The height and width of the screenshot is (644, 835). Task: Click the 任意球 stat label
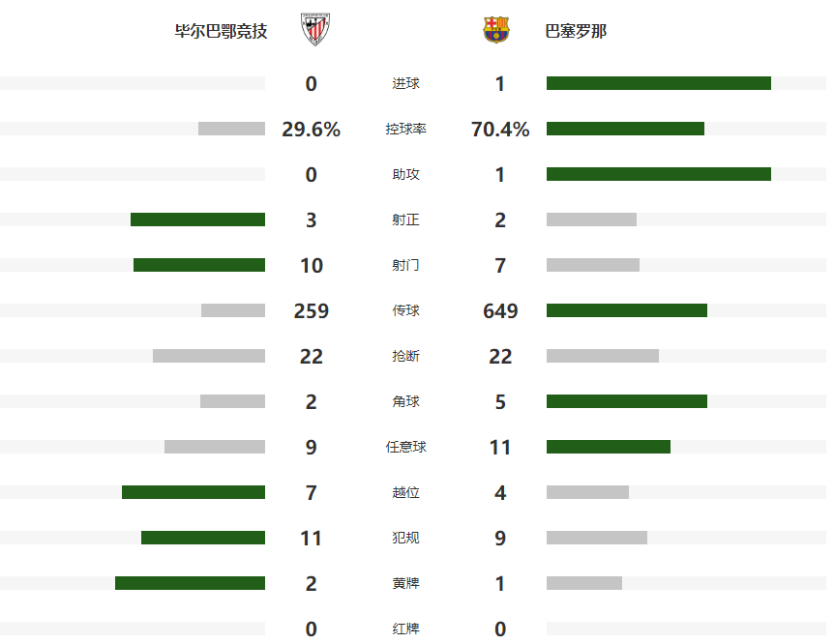pos(406,448)
